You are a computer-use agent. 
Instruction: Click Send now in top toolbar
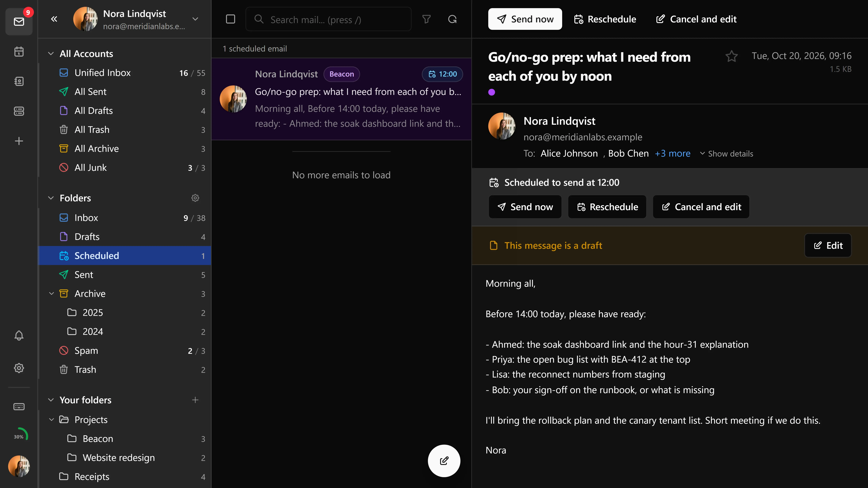525,19
